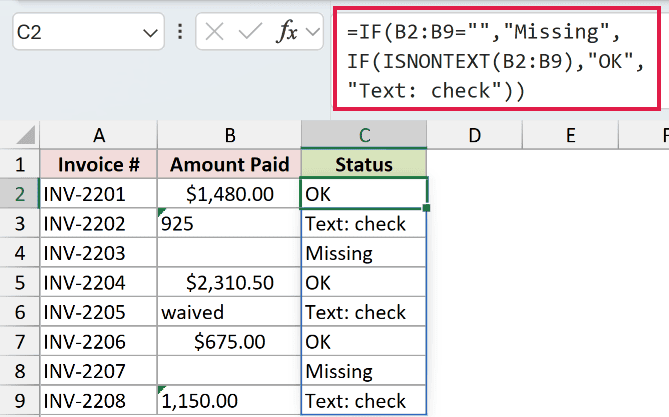Select row 5 header

click(x=20, y=282)
